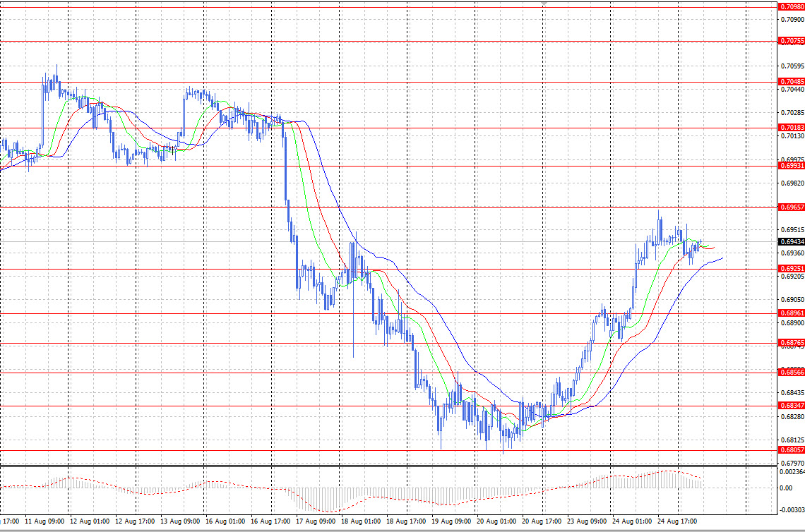Select the 0.69820 price scale value

[x=792, y=183]
